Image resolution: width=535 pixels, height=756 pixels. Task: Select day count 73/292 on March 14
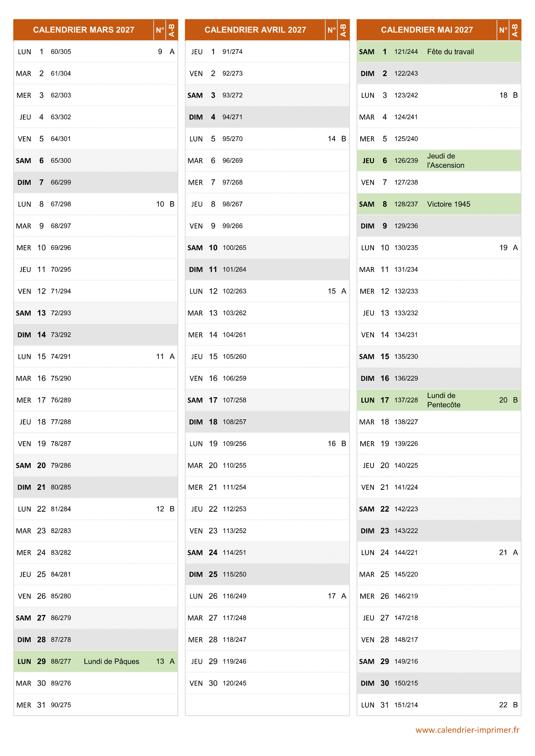[61, 335]
